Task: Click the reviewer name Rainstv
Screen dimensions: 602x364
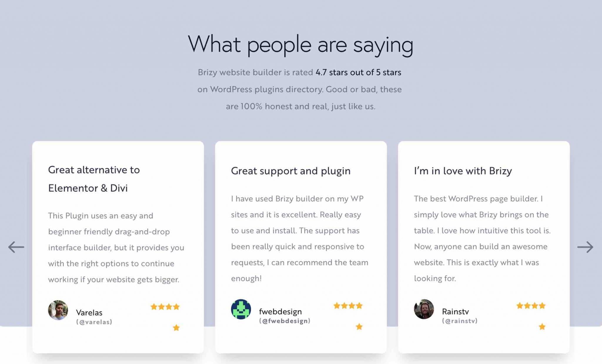Action: (455, 311)
